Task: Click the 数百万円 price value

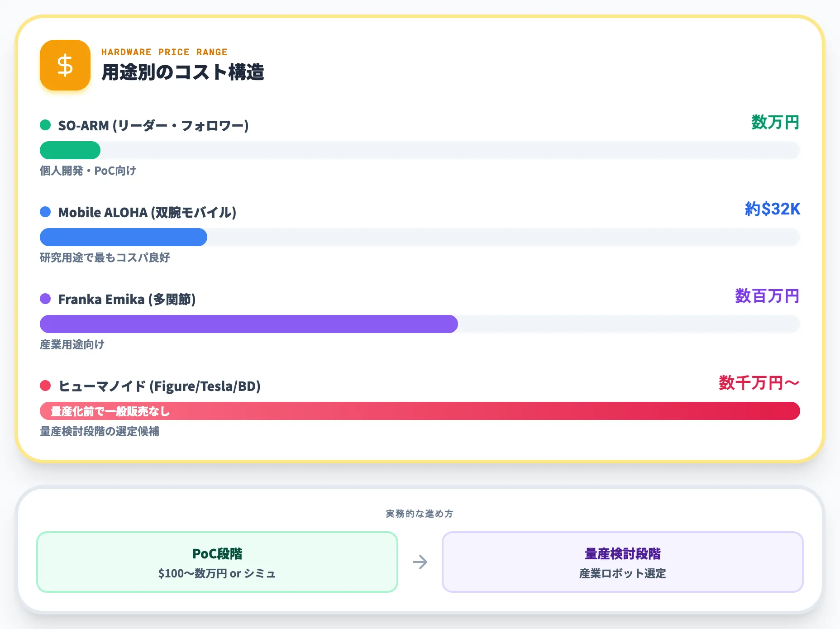Action: 767,296
